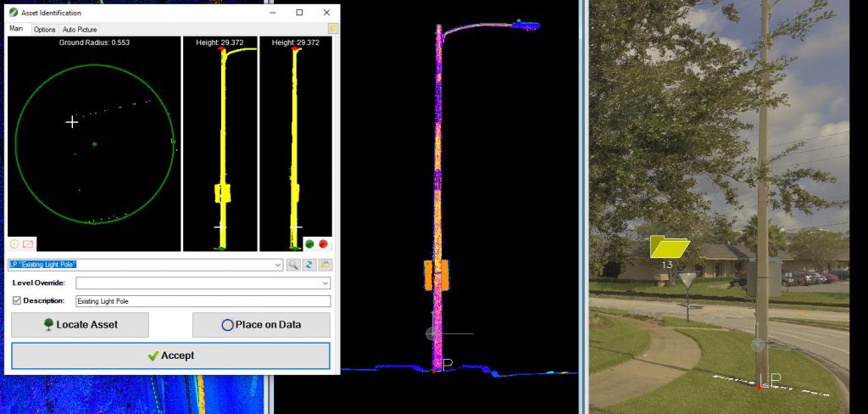Click the yellow icon at dialog top-right corner
Image resolution: width=868 pixels, height=414 pixels.
click(333, 28)
